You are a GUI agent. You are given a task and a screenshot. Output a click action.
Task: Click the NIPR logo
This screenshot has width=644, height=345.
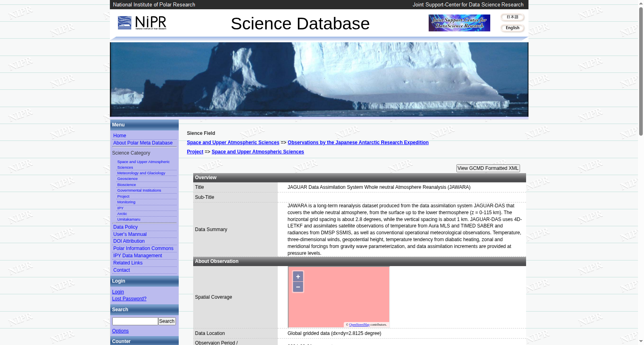142,23
